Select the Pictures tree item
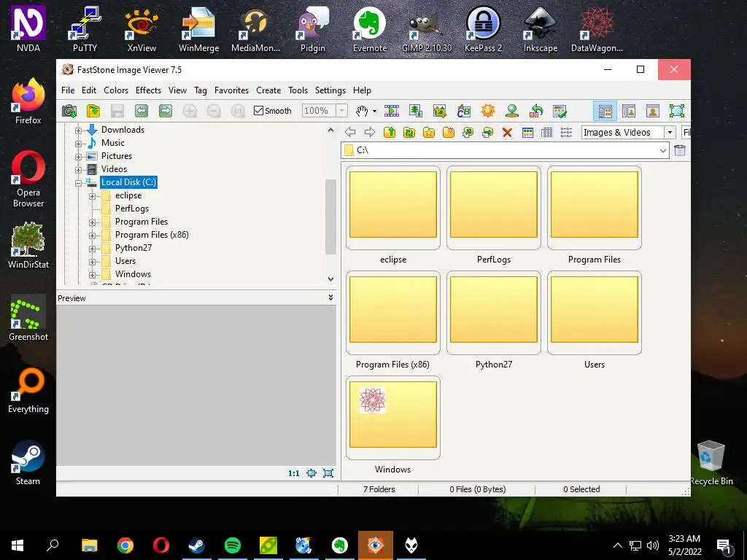The image size is (747, 560). (117, 156)
